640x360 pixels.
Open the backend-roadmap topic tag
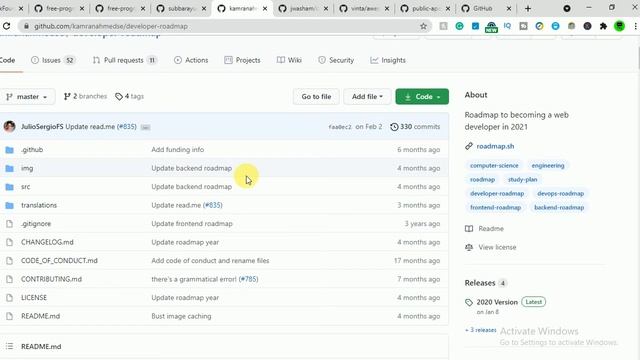[559, 207]
